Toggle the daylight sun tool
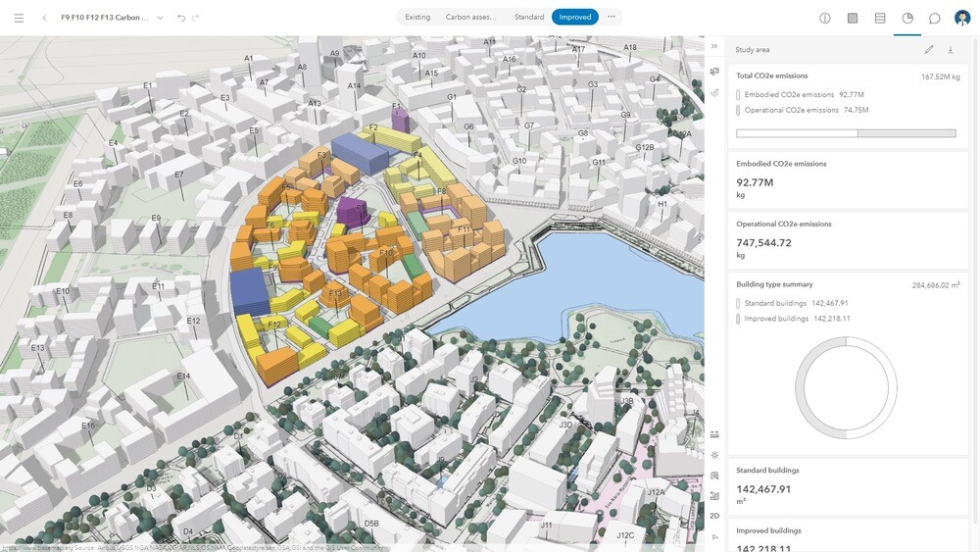This screenshot has width=980, height=552. click(x=714, y=455)
